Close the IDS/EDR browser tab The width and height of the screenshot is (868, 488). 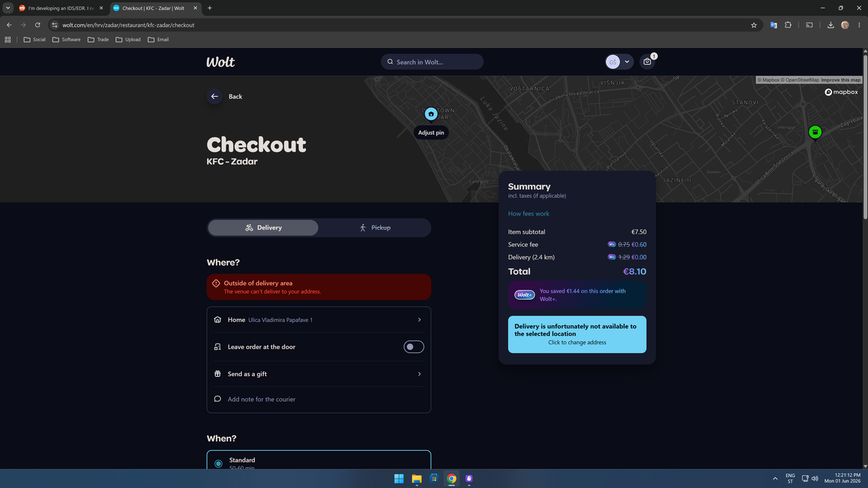tap(100, 8)
